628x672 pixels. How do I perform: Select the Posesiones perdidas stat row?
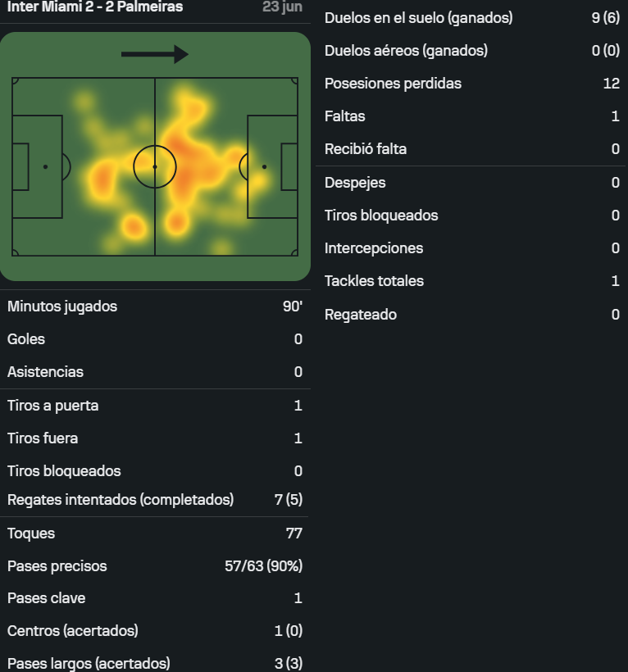pos(471,84)
